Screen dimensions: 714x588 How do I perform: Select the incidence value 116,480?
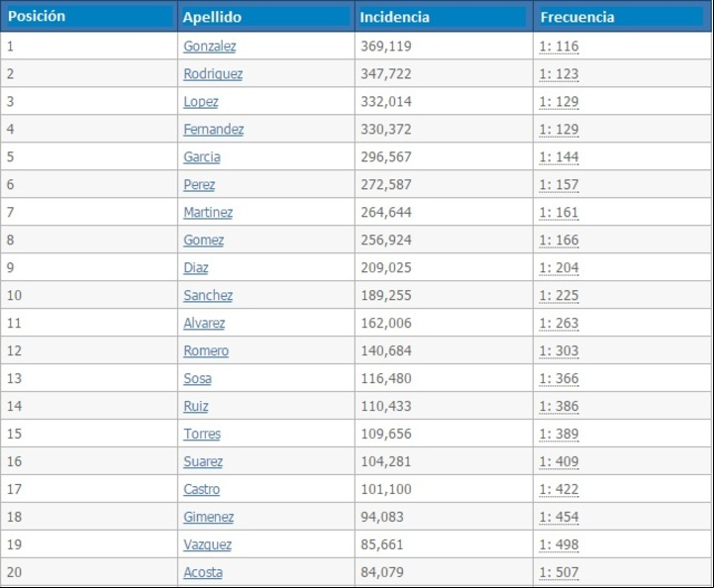(x=386, y=379)
